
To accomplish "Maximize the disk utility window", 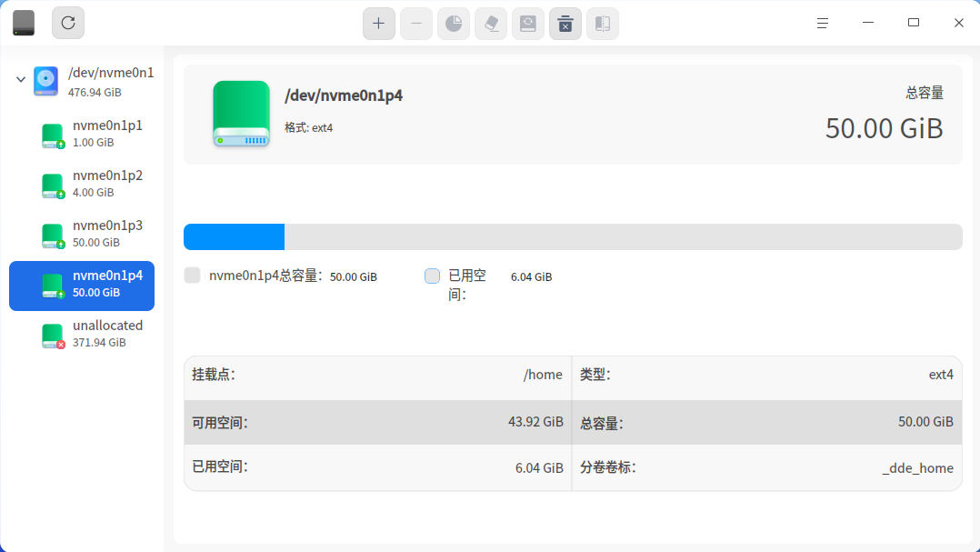I will [914, 23].
